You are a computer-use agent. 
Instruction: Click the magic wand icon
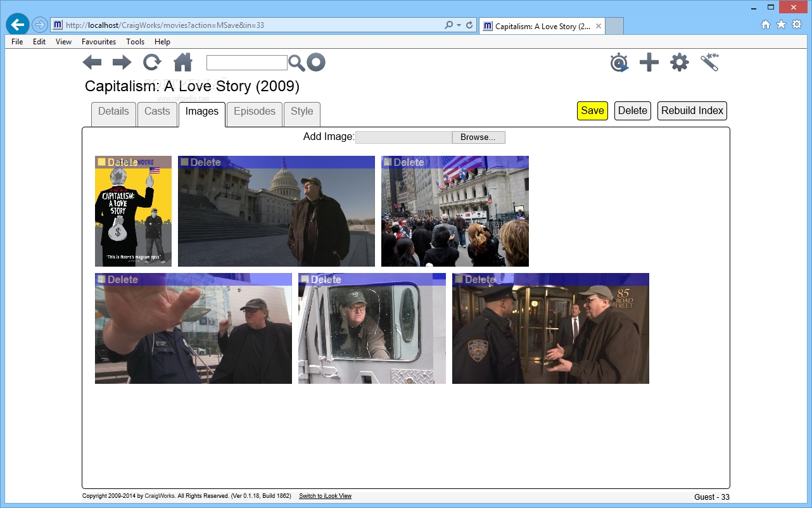tap(709, 62)
